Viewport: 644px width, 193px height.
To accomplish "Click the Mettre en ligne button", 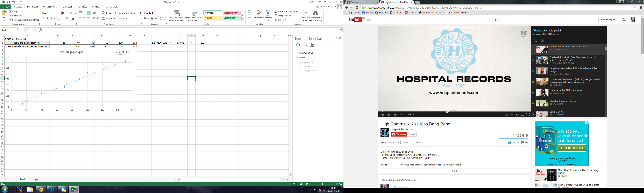I will (608, 19).
